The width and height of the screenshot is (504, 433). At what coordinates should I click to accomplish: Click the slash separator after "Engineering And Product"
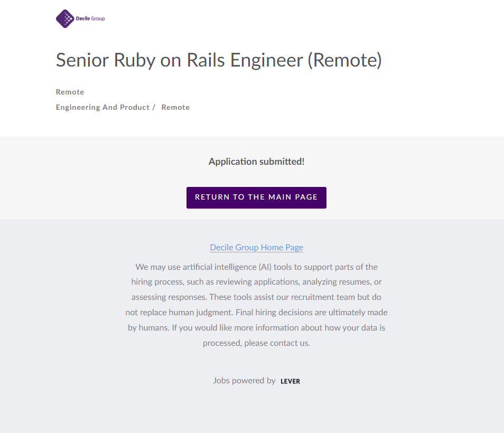click(154, 107)
